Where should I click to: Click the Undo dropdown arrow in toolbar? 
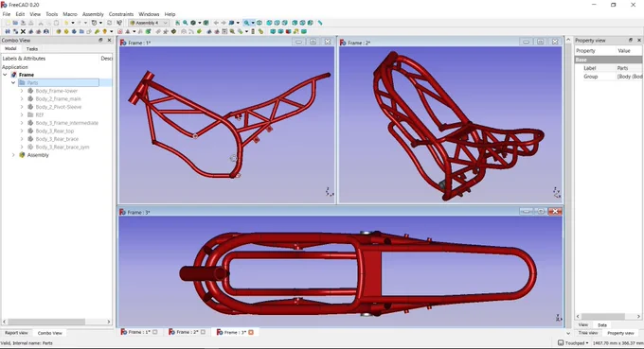(x=73, y=23)
